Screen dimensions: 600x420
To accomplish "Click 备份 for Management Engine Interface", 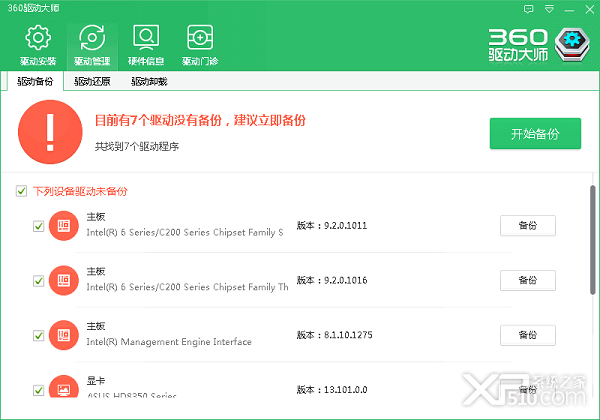I will pos(528,335).
